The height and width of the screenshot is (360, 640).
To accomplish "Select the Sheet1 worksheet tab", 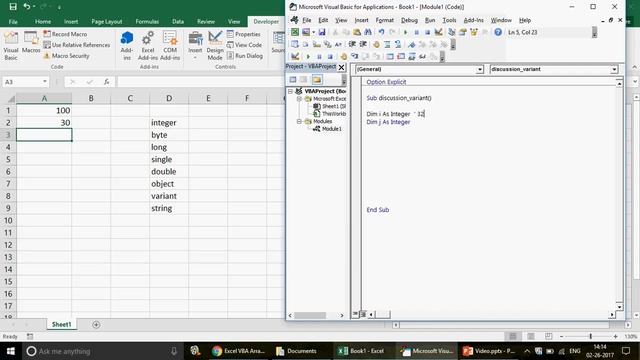I will point(61,324).
